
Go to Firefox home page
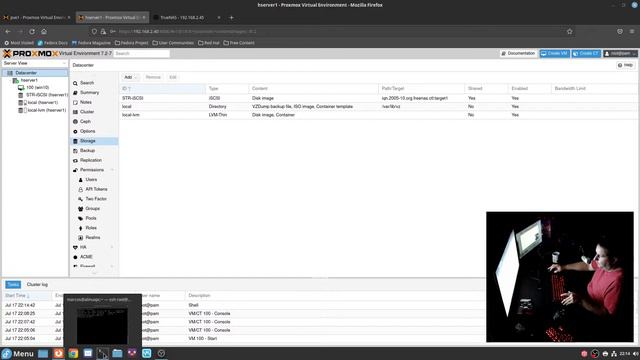(x=44, y=31)
